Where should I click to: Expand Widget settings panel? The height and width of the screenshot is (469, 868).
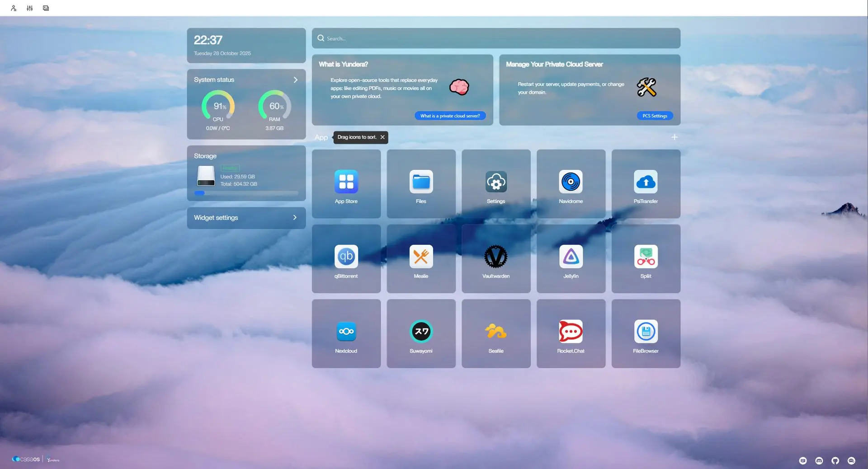point(294,218)
